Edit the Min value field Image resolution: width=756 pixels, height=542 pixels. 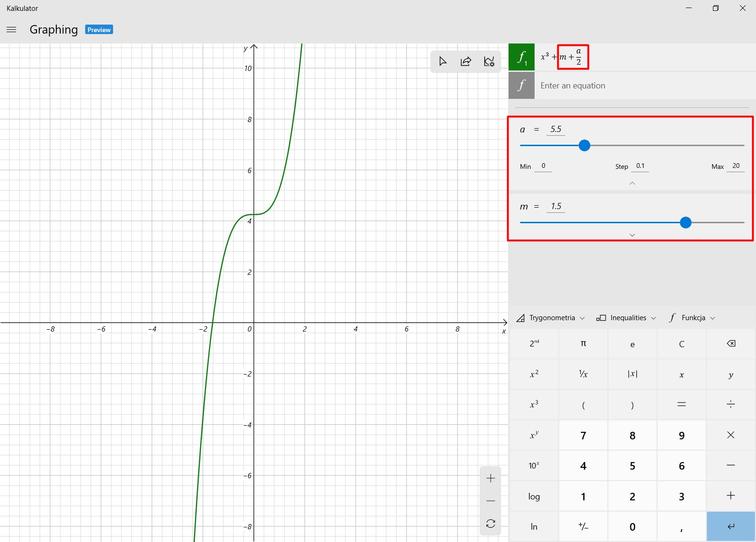point(543,166)
